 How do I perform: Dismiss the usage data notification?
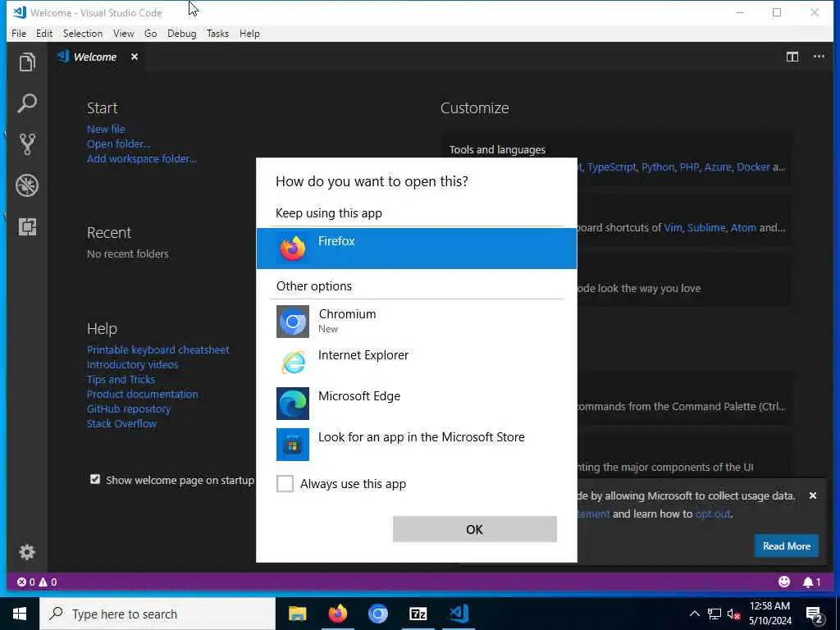click(x=813, y=495)
